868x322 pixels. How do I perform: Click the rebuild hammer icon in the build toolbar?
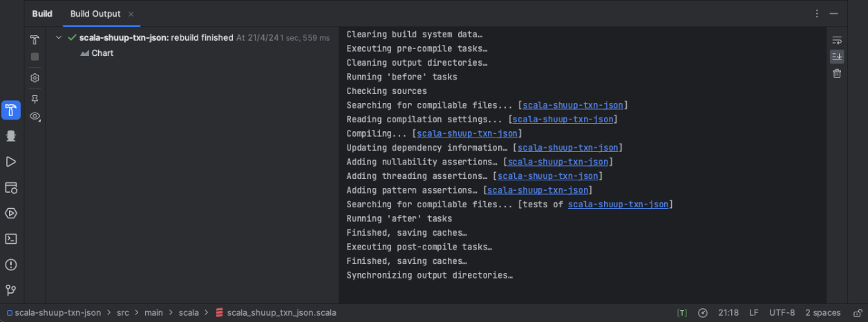[x=35, y=40]
